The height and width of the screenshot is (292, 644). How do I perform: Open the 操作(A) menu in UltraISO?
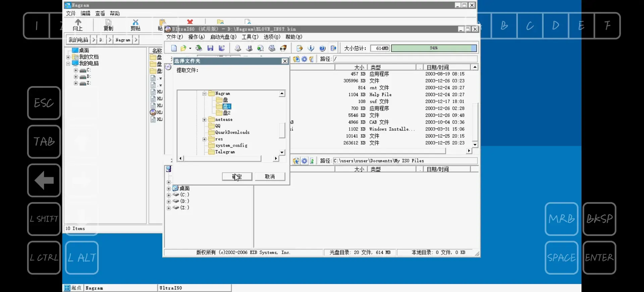click(x=197, y=37)
